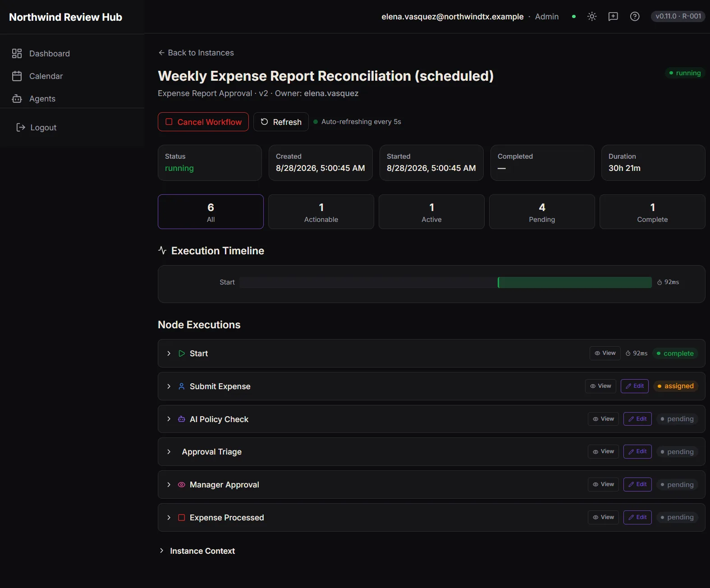Viewport: 710px width, 588px height.
Task: Click the green Start timeline bar
Action: click(x=575, y=282)
